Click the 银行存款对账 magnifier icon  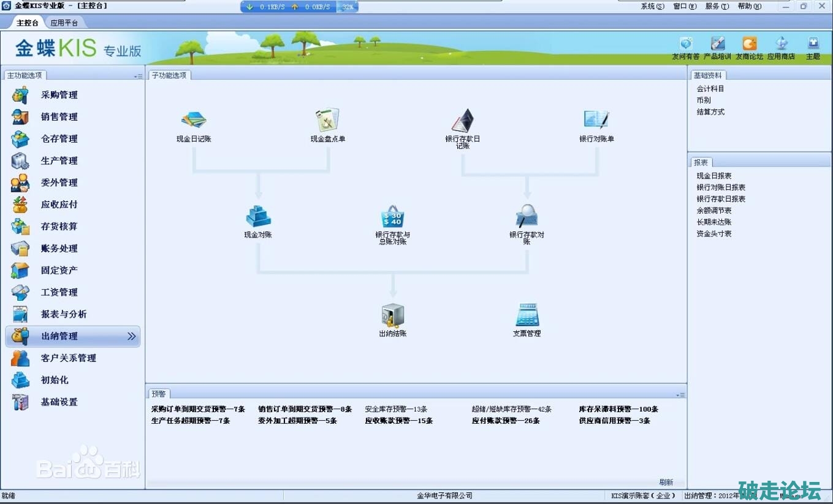point(527,216)
